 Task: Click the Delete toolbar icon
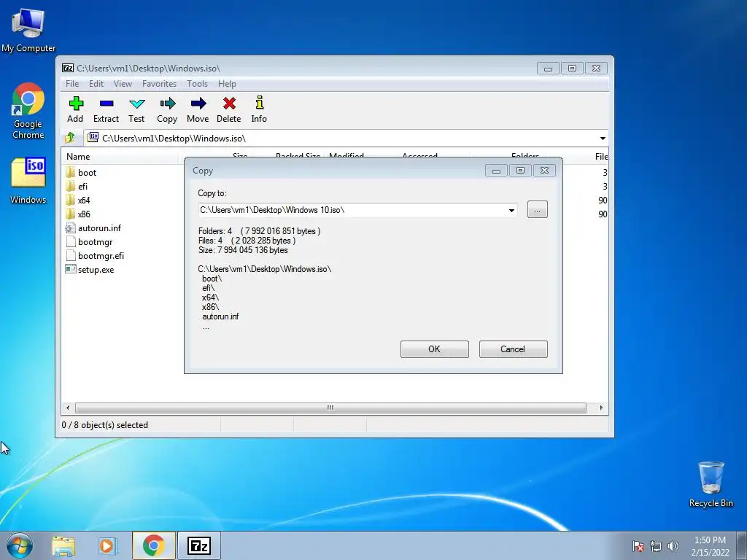[x=229, y=104]
